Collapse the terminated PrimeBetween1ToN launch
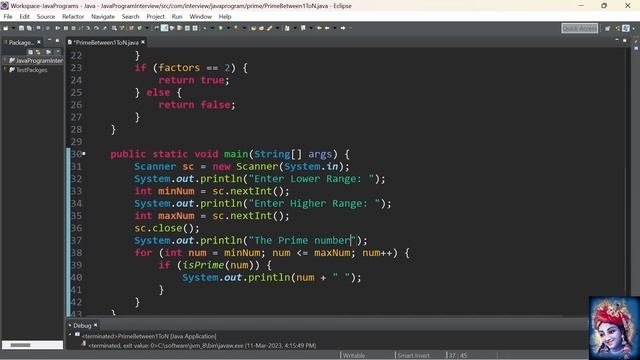The image size is (640, 360). [x=70, y=334]
